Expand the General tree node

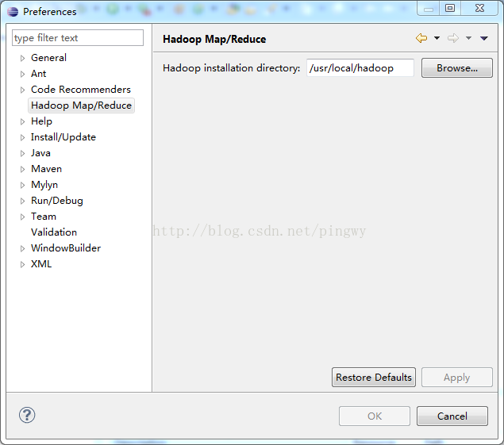click(x=22, y=58)
